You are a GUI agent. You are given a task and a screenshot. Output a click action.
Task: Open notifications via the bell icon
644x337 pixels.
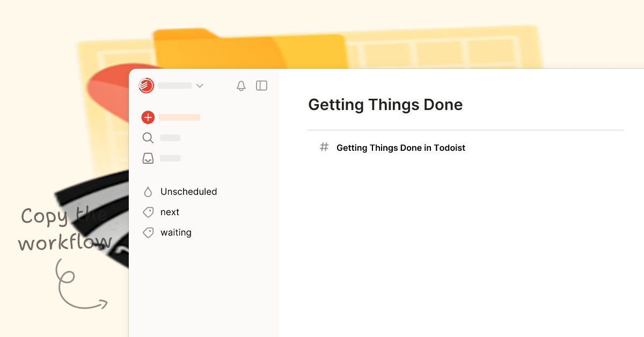pyautogui.click(x=241, y=85)
